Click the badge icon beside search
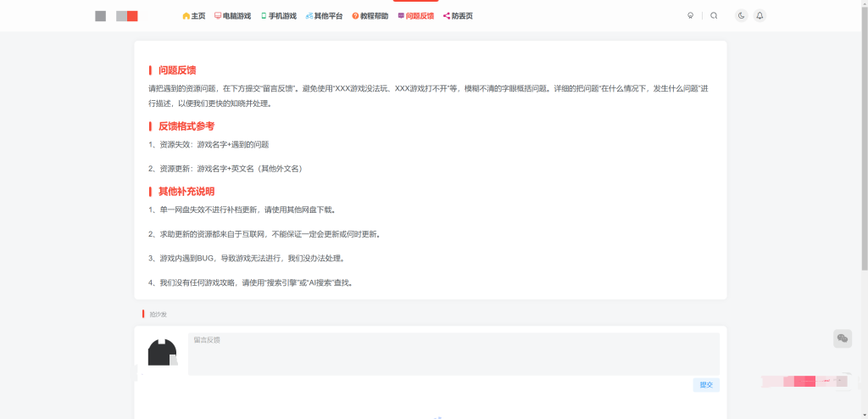Screen dimensions: 868x419 pos(690,15)
